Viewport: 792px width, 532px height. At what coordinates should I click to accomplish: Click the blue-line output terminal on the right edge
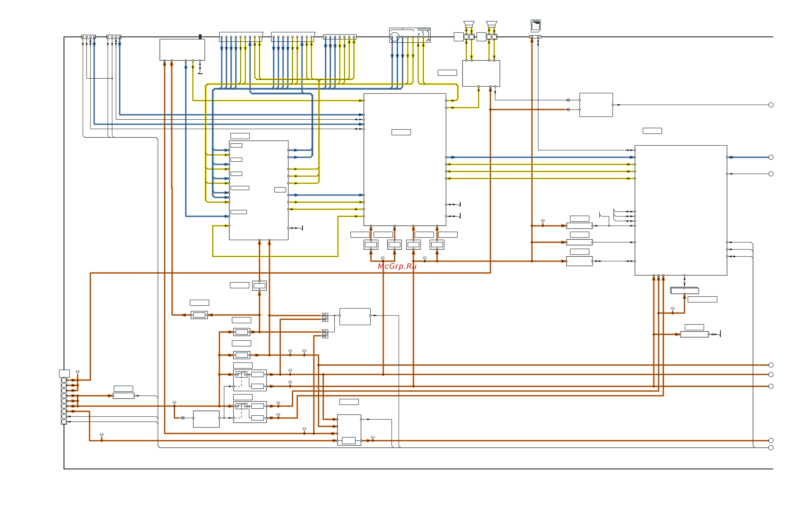771,157
